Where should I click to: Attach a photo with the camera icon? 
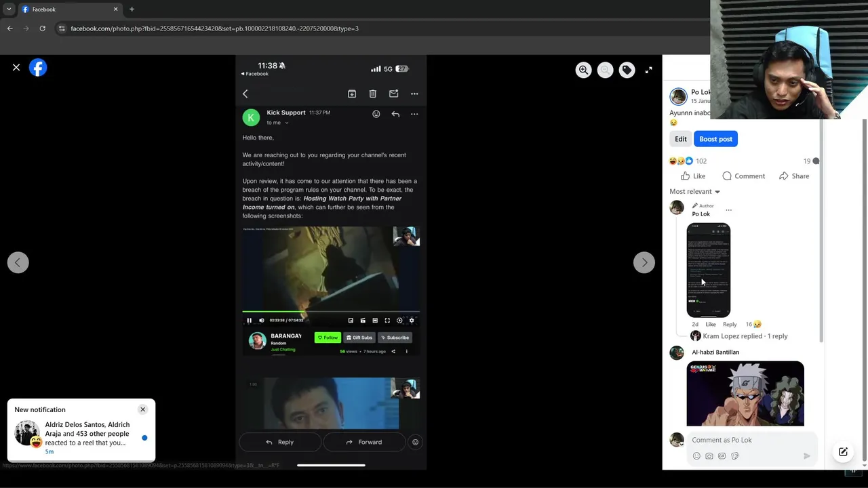click(709, 456)
